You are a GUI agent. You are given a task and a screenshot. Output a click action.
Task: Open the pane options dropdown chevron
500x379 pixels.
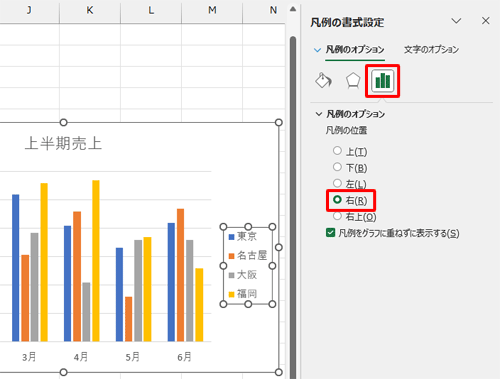click(456, 21)
